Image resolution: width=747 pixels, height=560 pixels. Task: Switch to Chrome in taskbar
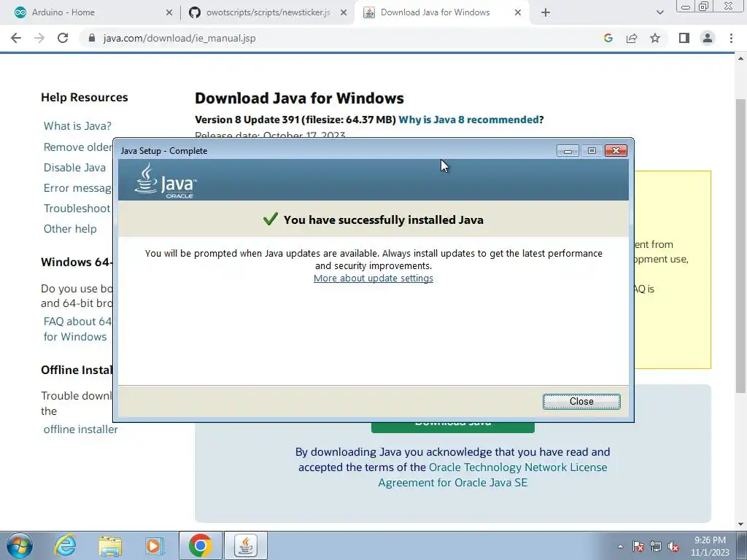click(x=200, y=545)
